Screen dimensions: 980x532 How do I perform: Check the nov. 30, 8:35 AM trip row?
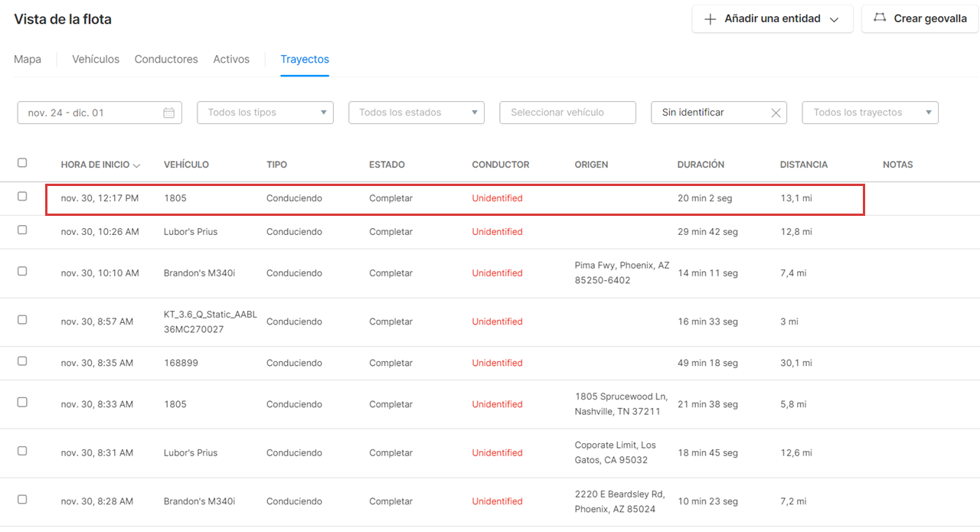point(22,361)
